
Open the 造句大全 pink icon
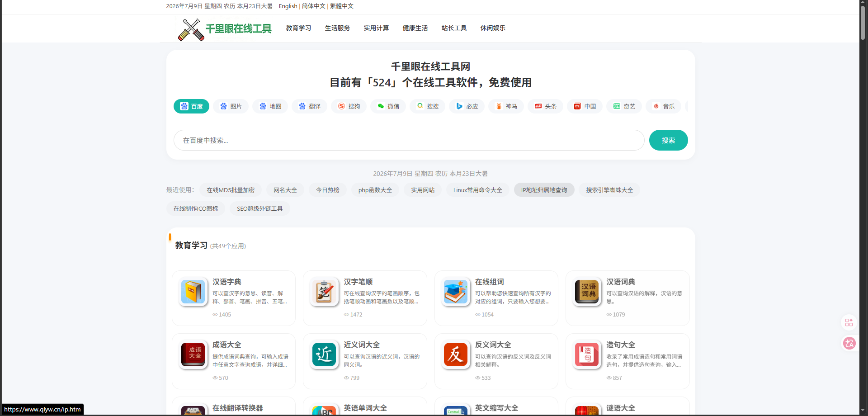coord(587,355)
